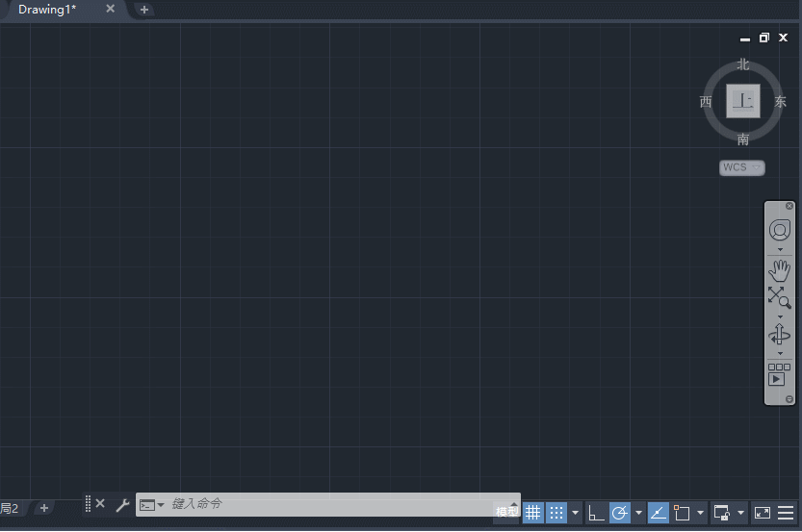
Task: Switch to the 模型 model space button
Action: point(506,512)
